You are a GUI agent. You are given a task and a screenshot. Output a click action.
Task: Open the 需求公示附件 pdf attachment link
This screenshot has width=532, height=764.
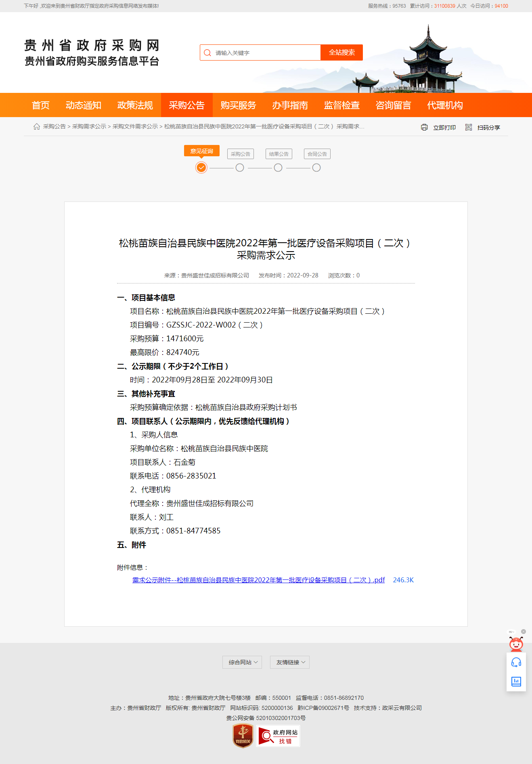(x=259, y=580)
